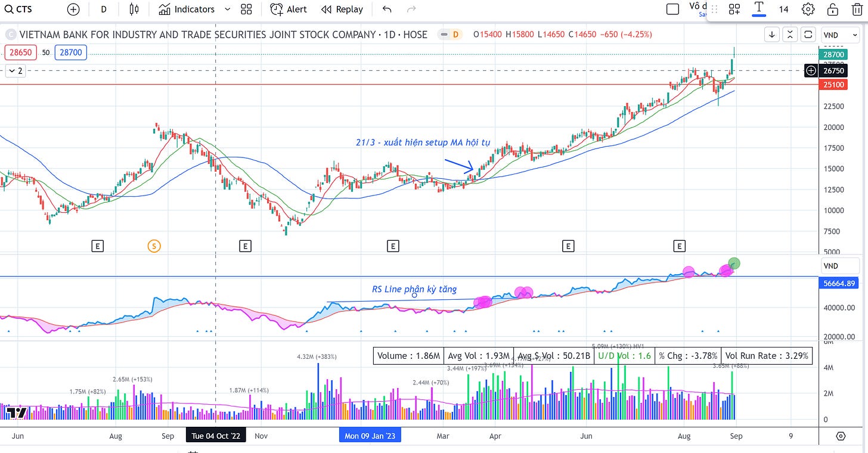868x453 pixels.
Task: Delete the selected drawing with trash icon
Action: coord(857,9)
